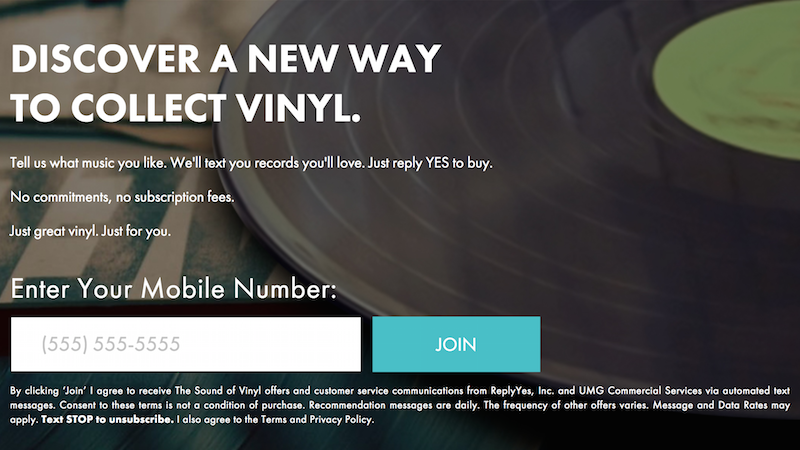This screenshot has width=800, height=450.
Task: Click 'No commitments, no subscription fees' text
Action: [x=122, y=197]
